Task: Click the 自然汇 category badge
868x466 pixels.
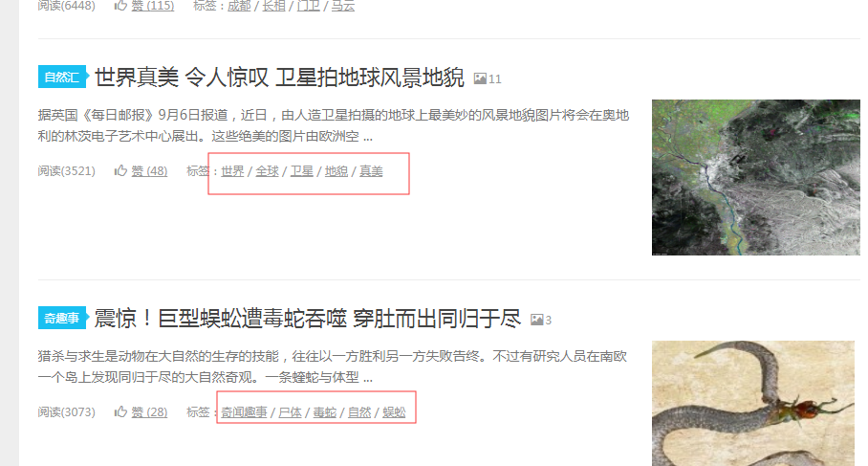Action: [x=62, y=77]
